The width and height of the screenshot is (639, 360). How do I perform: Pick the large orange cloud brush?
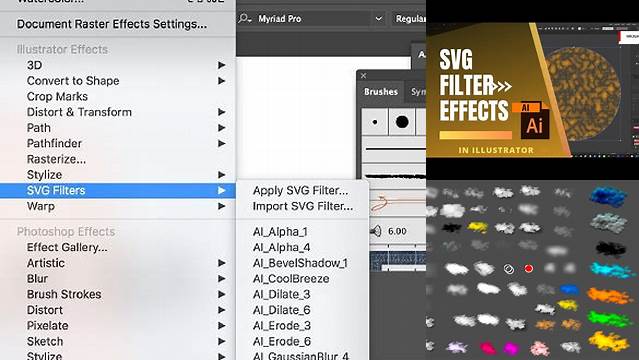pyautogui.click(x=610, y=295)
